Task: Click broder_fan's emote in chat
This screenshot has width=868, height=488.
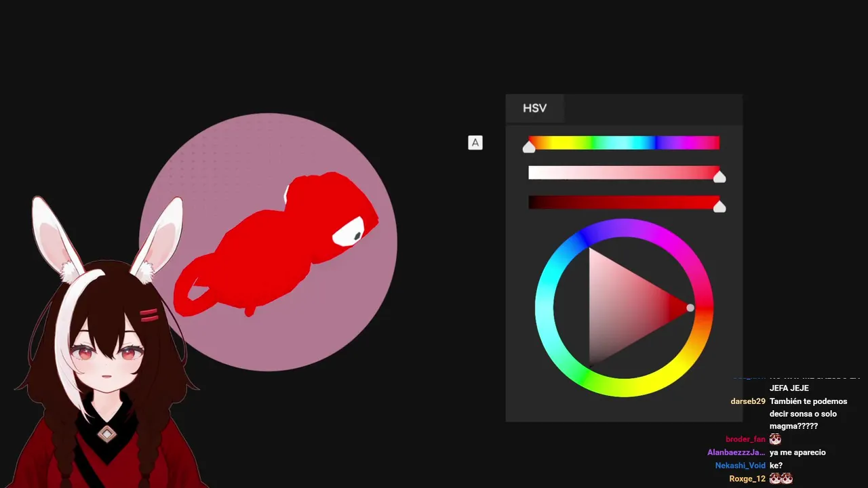Action: tap(775, 439)
